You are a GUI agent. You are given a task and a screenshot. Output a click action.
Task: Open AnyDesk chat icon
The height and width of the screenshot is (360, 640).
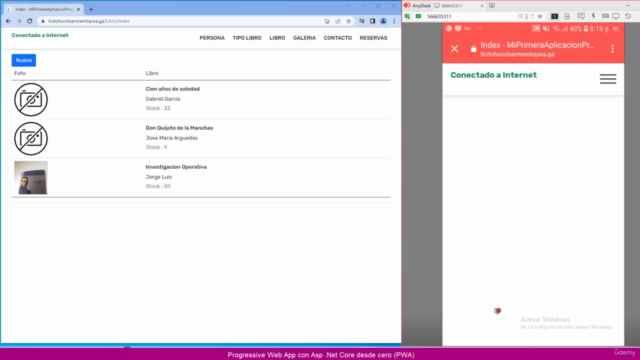581,16
